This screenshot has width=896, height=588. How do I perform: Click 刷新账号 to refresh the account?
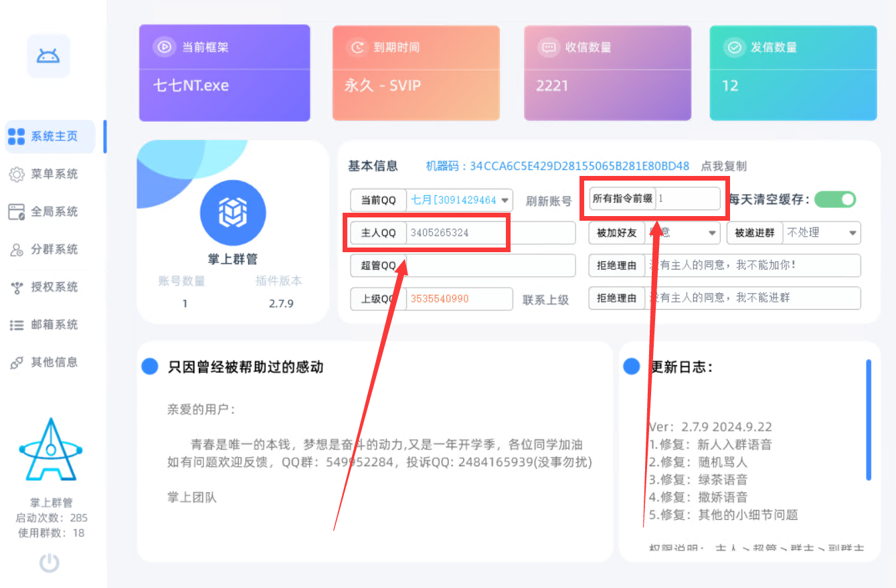(547, 199)
